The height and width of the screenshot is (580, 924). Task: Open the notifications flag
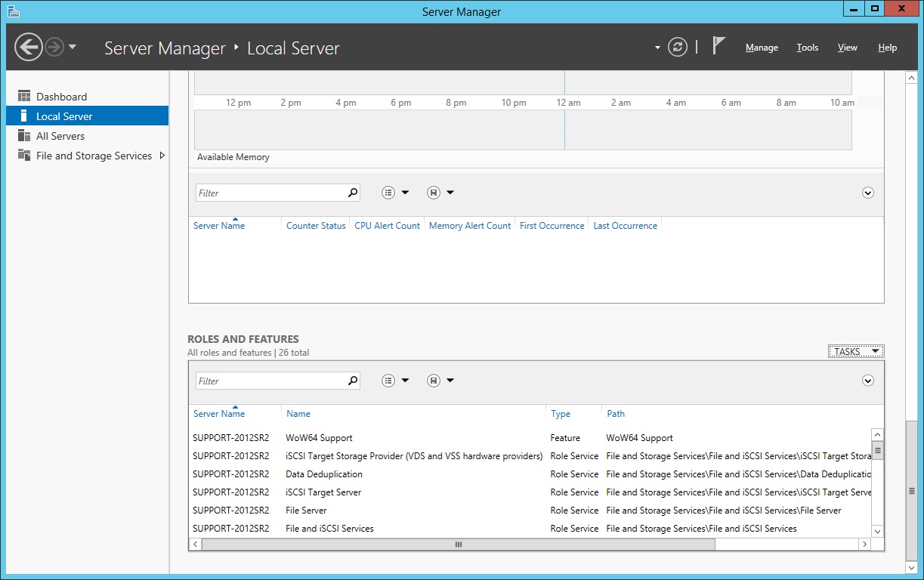[x=718, y=47]
